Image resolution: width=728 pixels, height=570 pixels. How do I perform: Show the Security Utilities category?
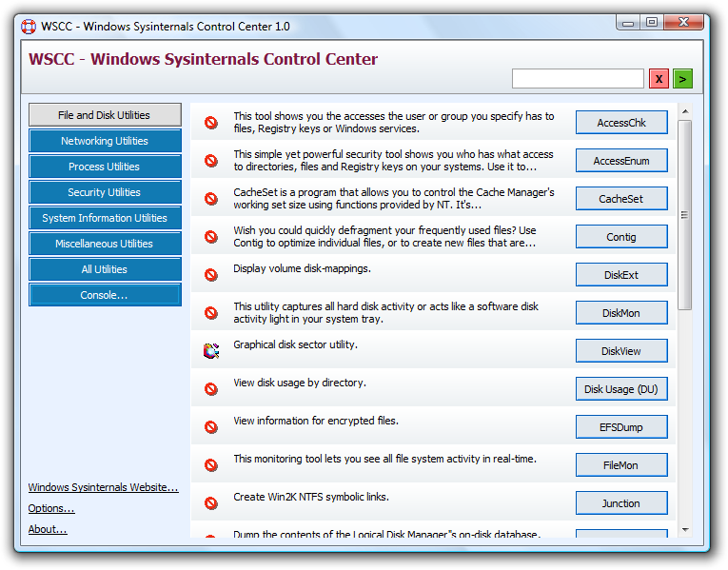pos(105,192)
